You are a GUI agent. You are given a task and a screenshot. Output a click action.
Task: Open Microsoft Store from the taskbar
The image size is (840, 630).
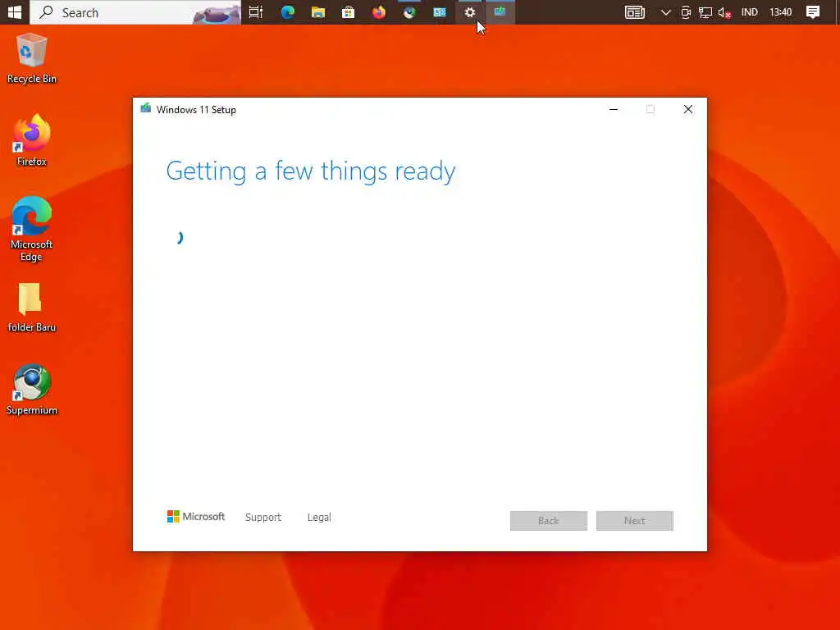348,11
